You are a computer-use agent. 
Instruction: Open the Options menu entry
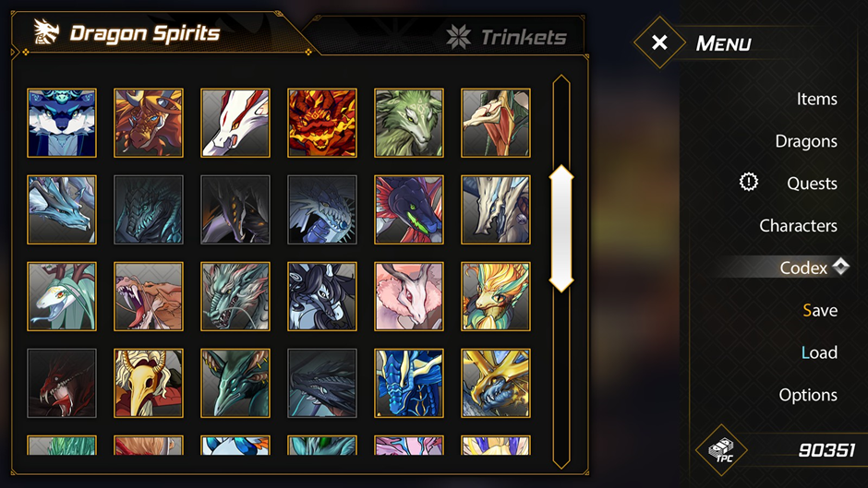tap(808, 395)
